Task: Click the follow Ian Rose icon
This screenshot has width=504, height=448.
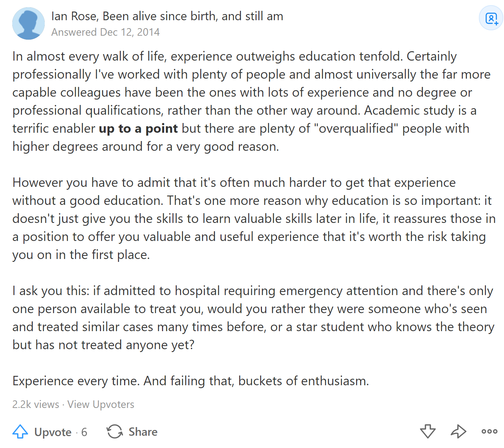Action: tap(491, 18)
